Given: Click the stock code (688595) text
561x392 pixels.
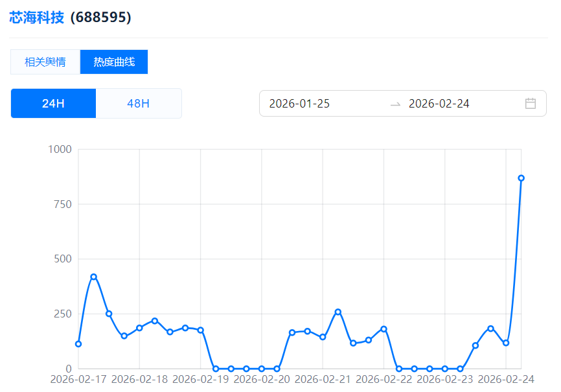Looking at the screenshot, I should click(x=100, y=17).
